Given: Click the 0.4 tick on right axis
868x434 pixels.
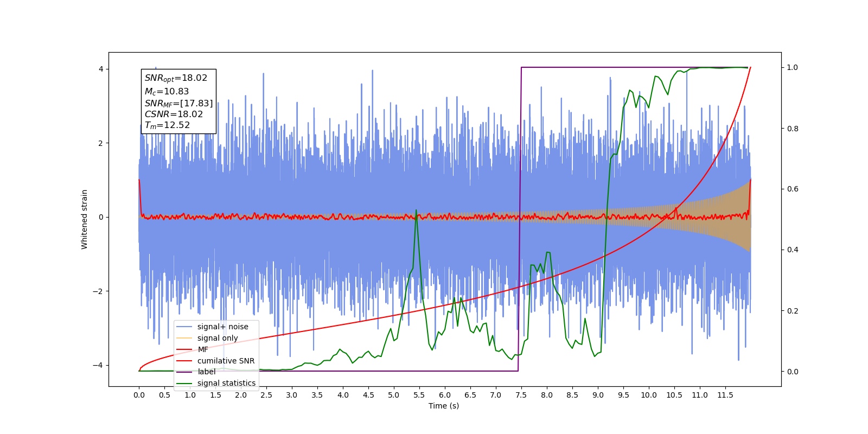Looking at the screenshot, I should [x=793, y=250].
